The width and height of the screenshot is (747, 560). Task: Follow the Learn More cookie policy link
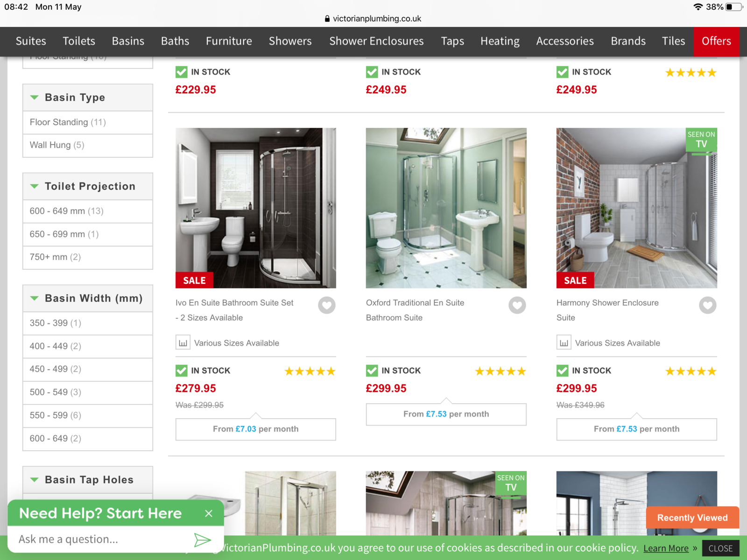pyautogui.click(x=666, y=548)
